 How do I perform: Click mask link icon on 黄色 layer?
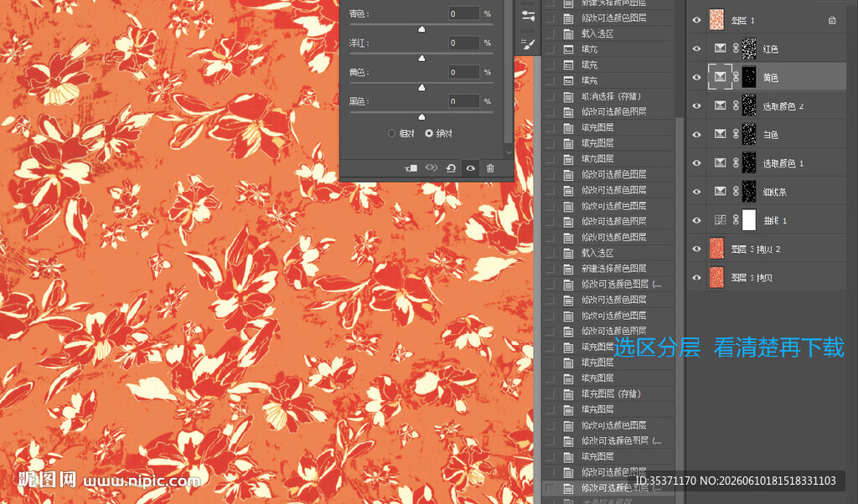(x=736, y=77)
